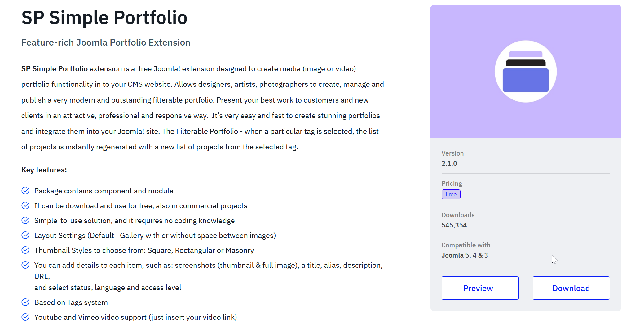Click checkmark icon beside Layout Settings
The image size is (644, 326).
pos(25,235)
